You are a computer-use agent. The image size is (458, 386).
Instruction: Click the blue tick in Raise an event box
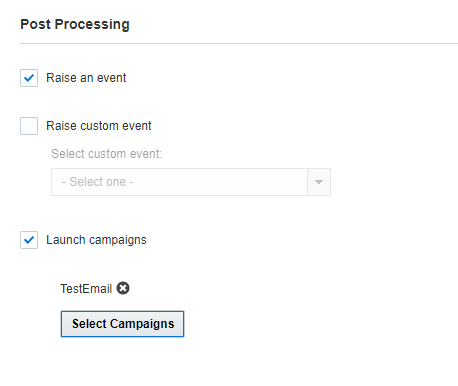(x=29, y=78)
